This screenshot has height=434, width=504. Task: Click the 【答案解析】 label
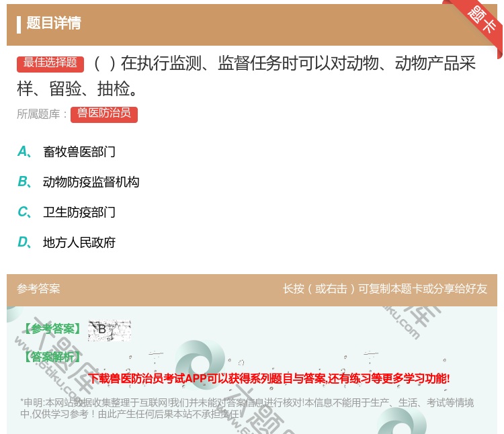coord(53,357)
